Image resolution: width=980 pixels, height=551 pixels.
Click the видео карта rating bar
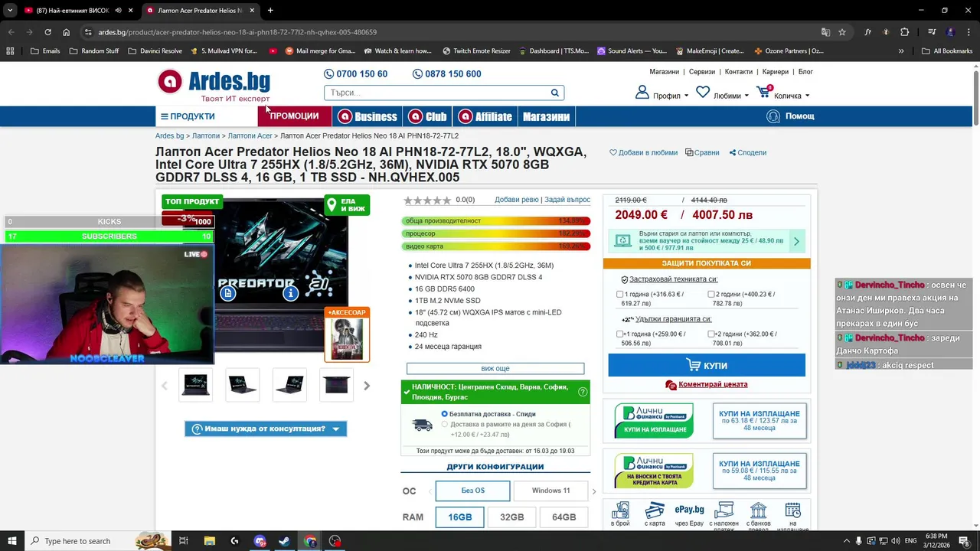[495, 246]
